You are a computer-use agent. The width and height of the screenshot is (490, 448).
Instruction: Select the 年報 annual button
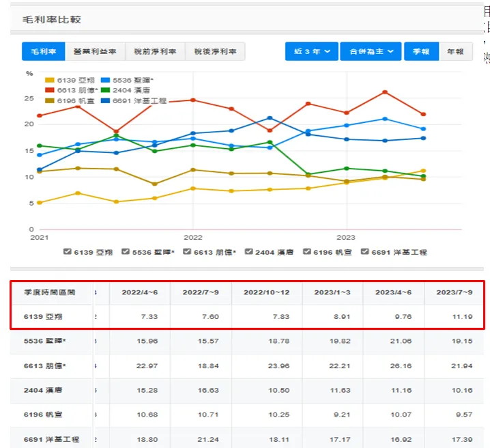(455, 51)
